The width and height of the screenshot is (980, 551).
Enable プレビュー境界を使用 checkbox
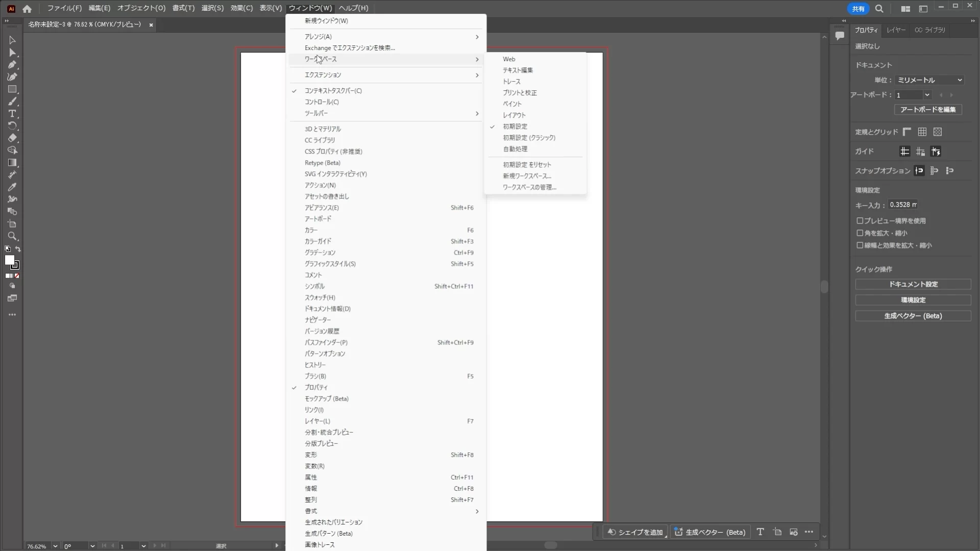[860, 221]
